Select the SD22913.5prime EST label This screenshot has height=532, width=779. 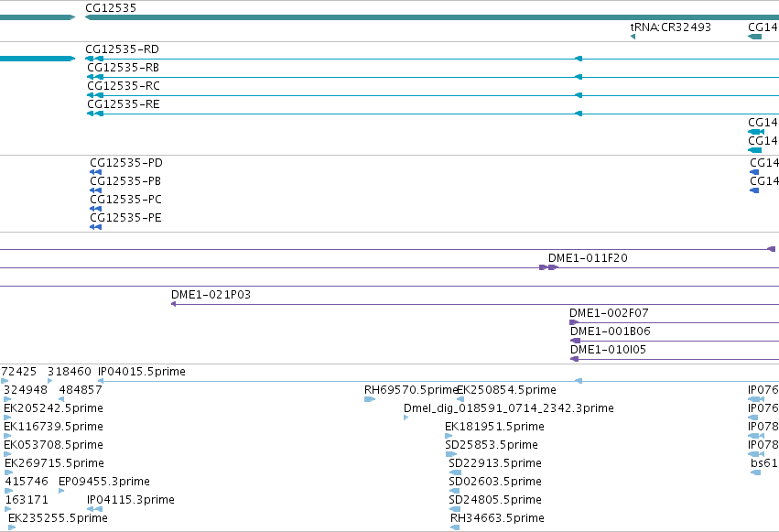pyautogui.click(x=495, y=464)
